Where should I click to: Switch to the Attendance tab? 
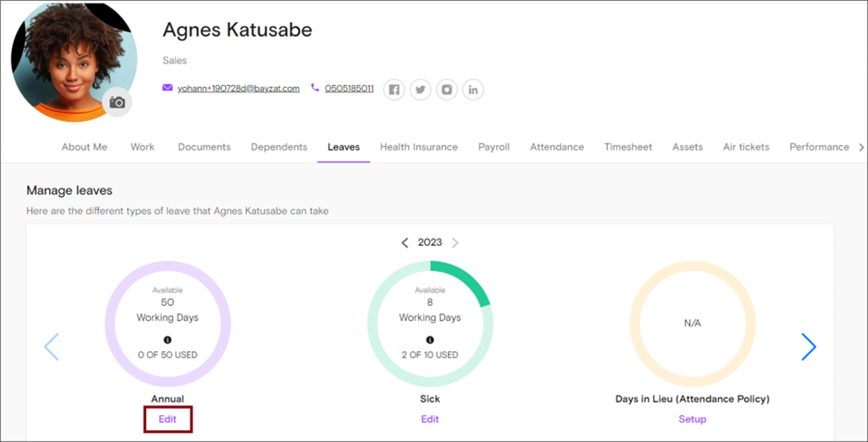tap(557, 147)
